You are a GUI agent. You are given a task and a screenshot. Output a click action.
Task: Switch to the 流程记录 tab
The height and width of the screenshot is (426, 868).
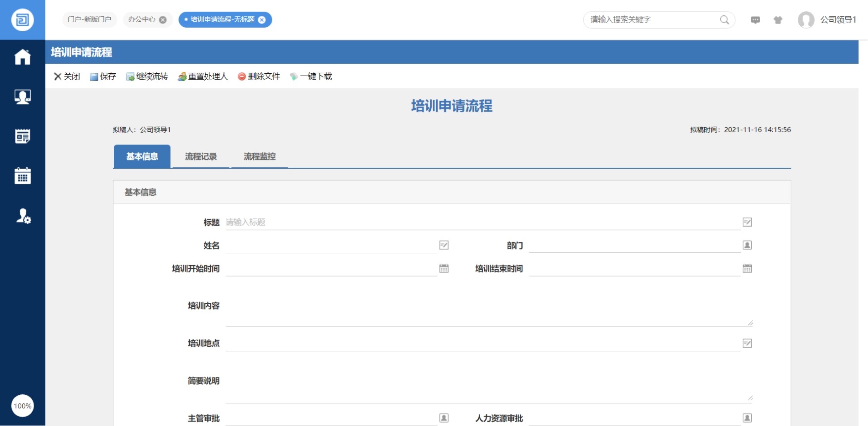[201, 156]
